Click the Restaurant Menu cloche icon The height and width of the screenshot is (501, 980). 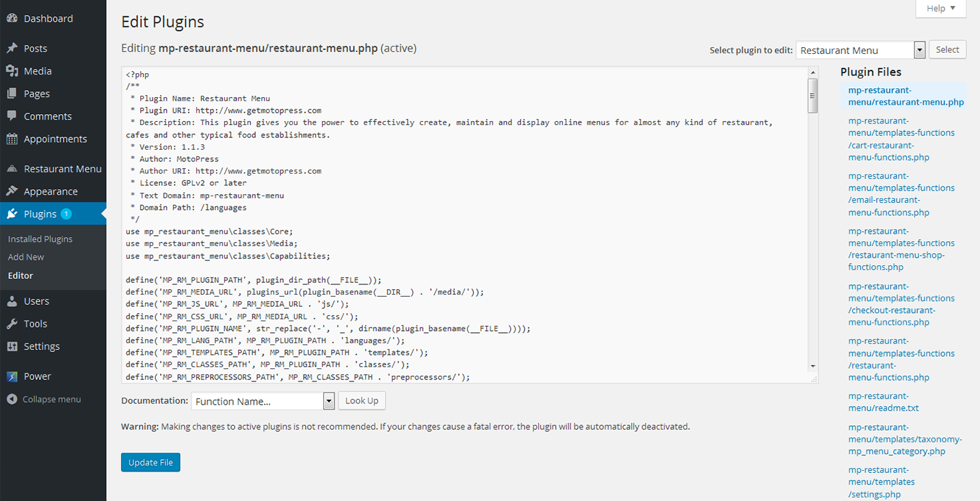12,169
